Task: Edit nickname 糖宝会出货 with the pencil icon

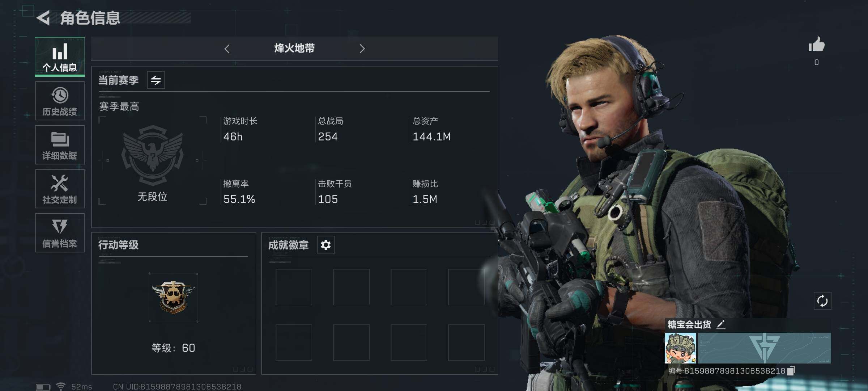Action: pos(721,324)
